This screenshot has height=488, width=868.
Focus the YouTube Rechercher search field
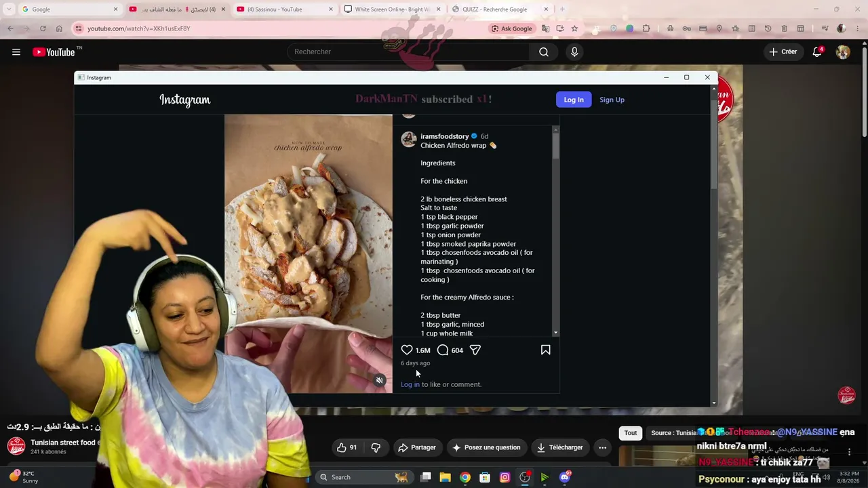coord(409,52)
